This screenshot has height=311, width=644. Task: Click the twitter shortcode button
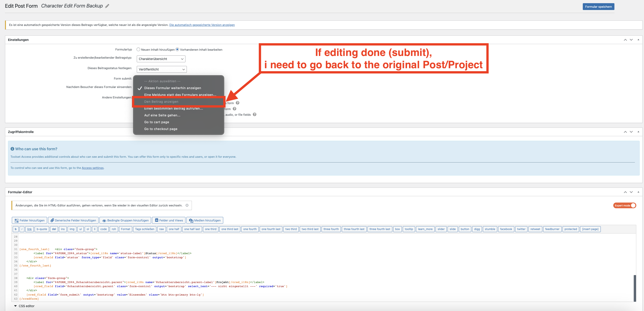click(521, 229)
